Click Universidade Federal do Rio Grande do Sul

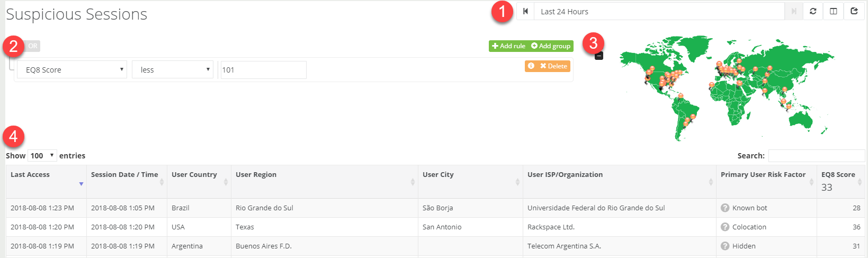596,208
